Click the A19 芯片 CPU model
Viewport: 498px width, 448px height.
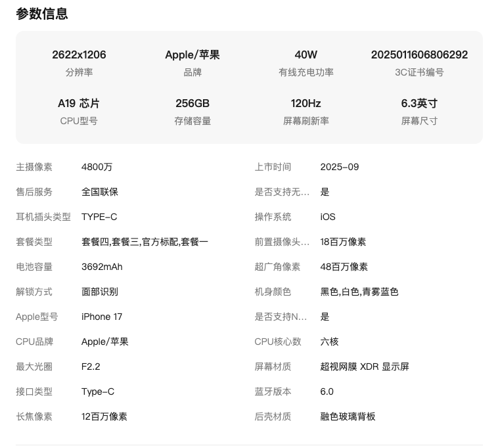point(79,104)
